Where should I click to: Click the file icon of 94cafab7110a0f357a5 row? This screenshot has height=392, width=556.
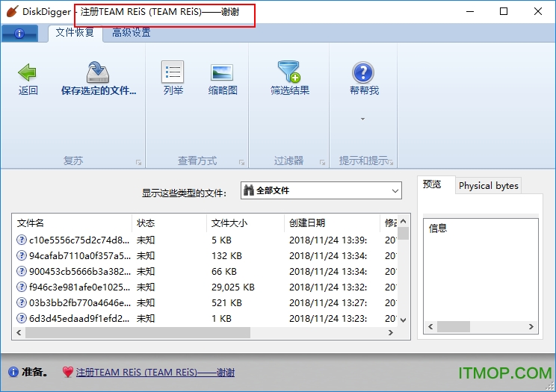tap(22, 255)
